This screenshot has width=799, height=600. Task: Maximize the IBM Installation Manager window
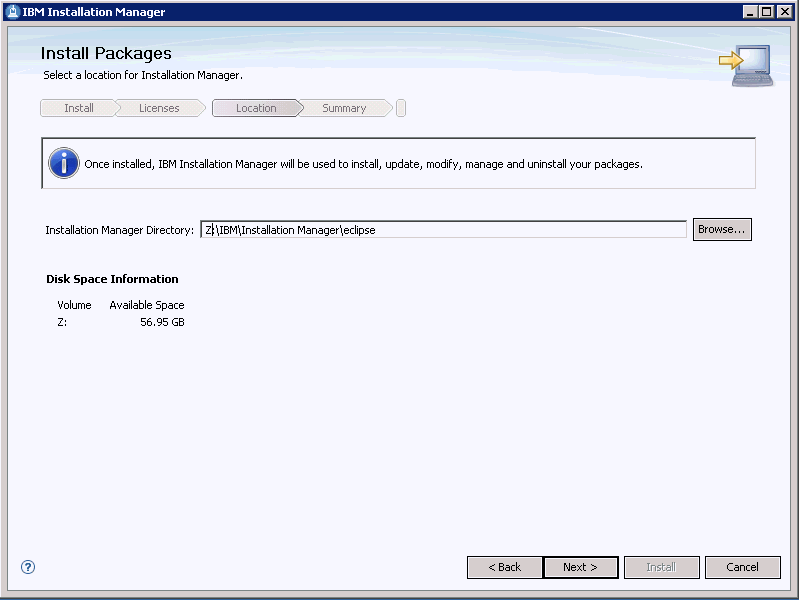point(766,12)
